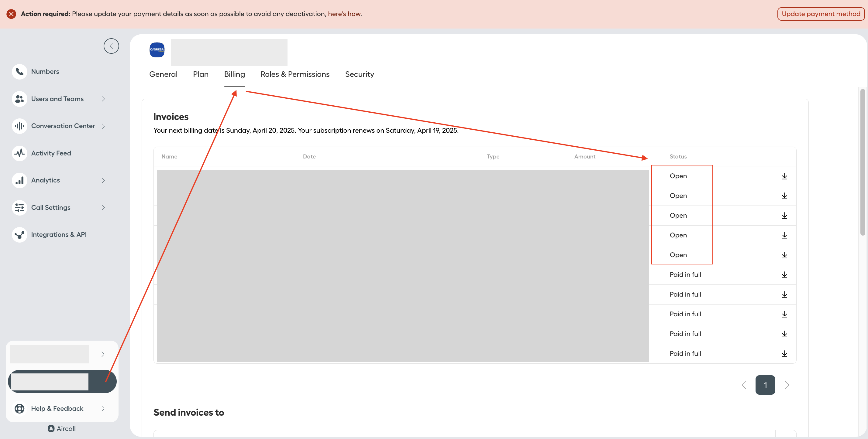Click the Invoices heading

[171, 117]
